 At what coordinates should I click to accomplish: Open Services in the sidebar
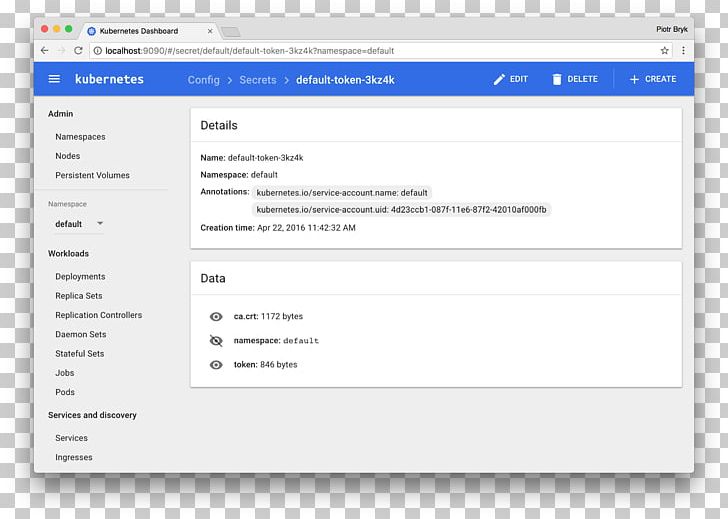[72, 438]
